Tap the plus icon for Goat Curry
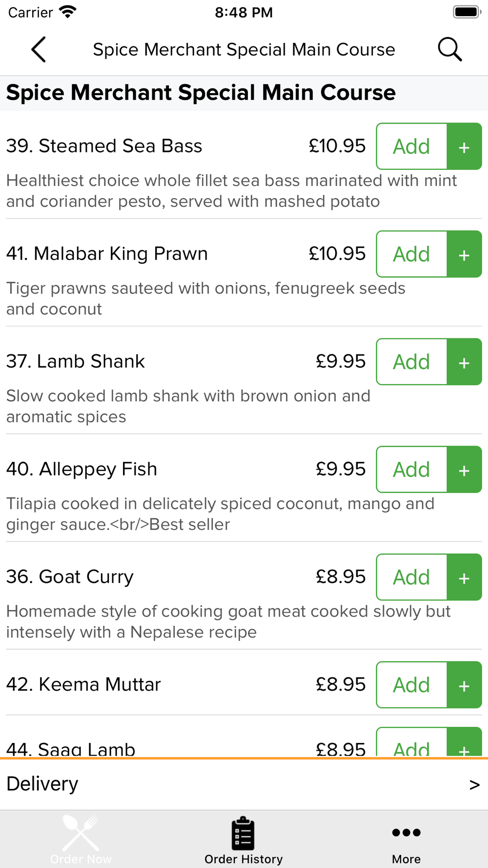The image size is (488, 868). click(464, 577)
